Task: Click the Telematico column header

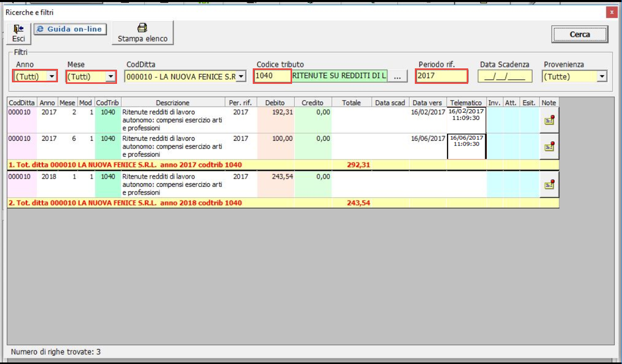Action: pos(466,103)
